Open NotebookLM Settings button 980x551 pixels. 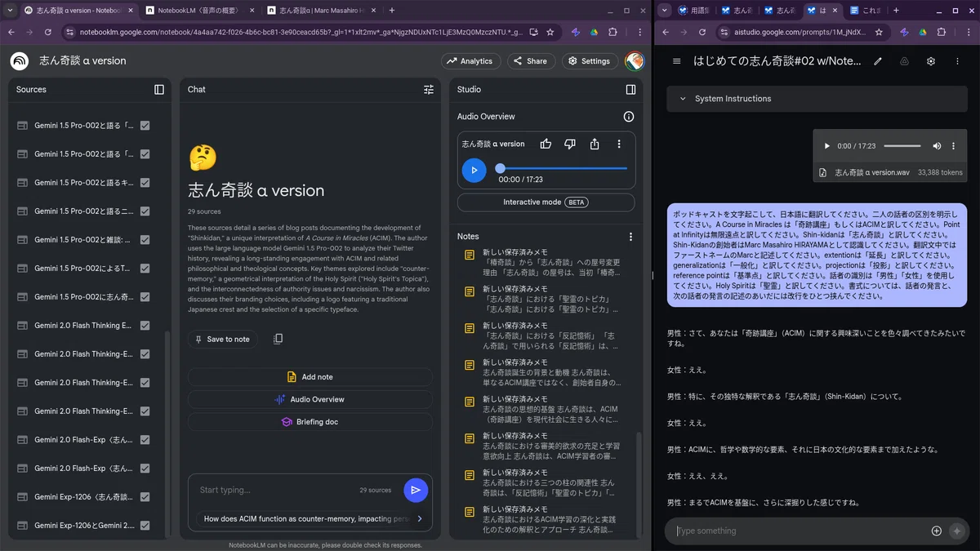click(x=589, y=61)
